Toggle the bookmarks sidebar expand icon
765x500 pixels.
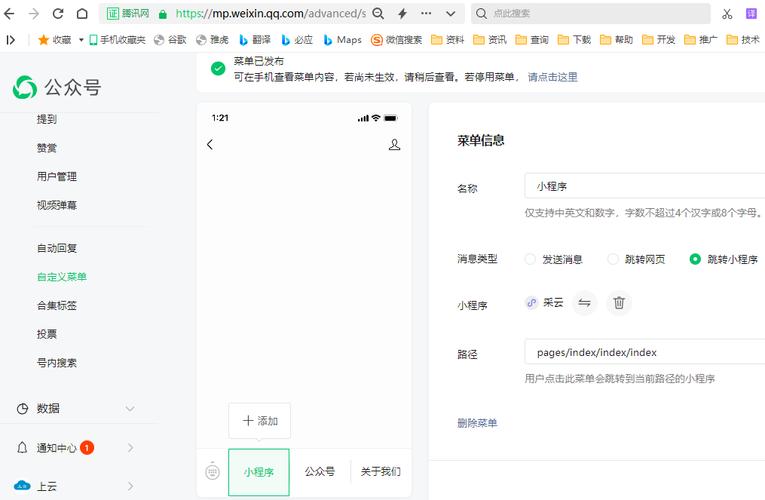click(10, 40)
